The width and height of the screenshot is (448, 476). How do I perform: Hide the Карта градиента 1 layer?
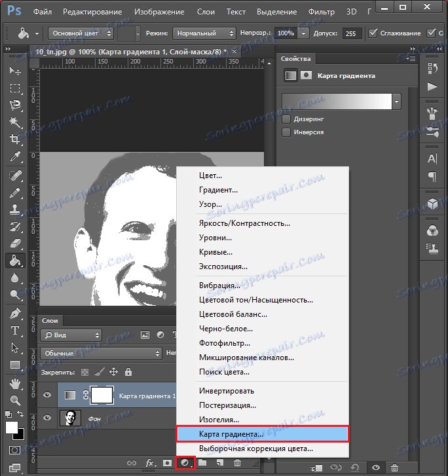point(47,395)
